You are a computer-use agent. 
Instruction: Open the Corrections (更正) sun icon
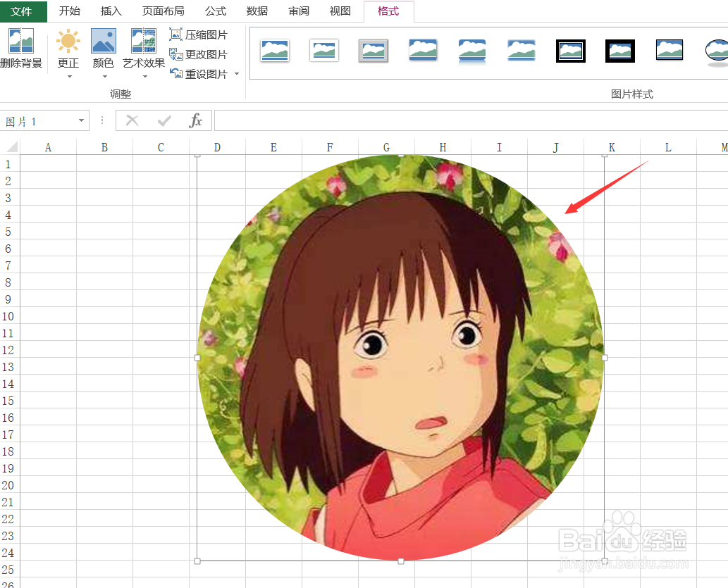(68, 40)
